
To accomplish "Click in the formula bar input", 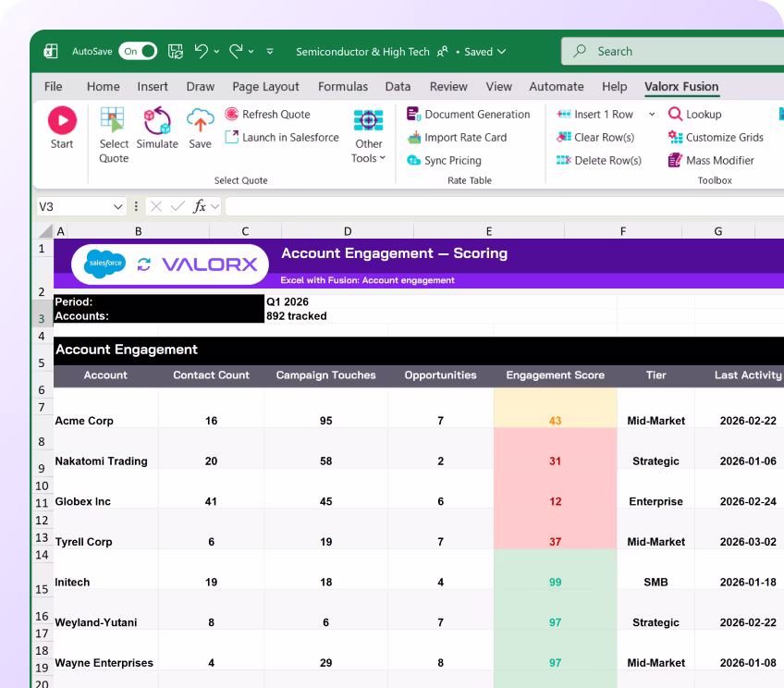I will pyautogui.click(x=505, y=206).
